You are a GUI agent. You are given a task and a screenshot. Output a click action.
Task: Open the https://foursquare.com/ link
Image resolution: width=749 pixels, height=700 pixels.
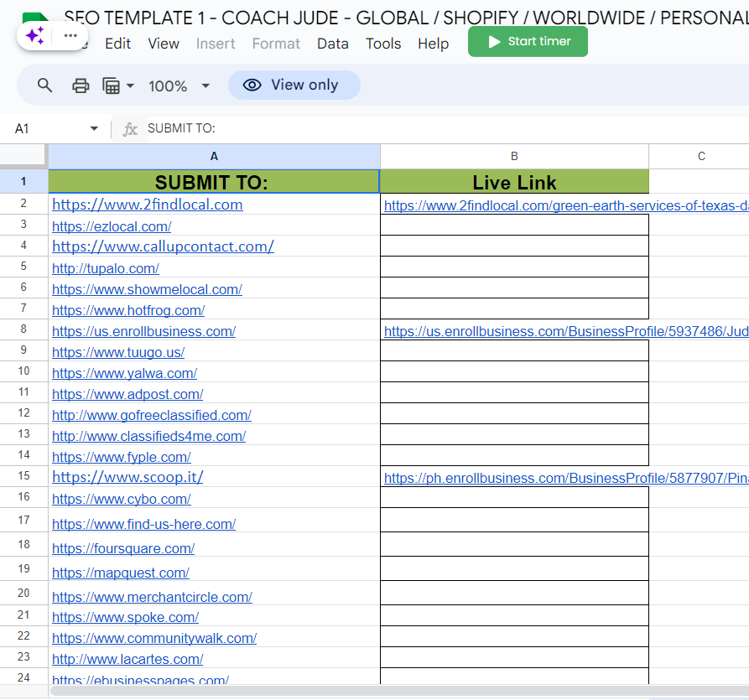[x=123, y=548]
